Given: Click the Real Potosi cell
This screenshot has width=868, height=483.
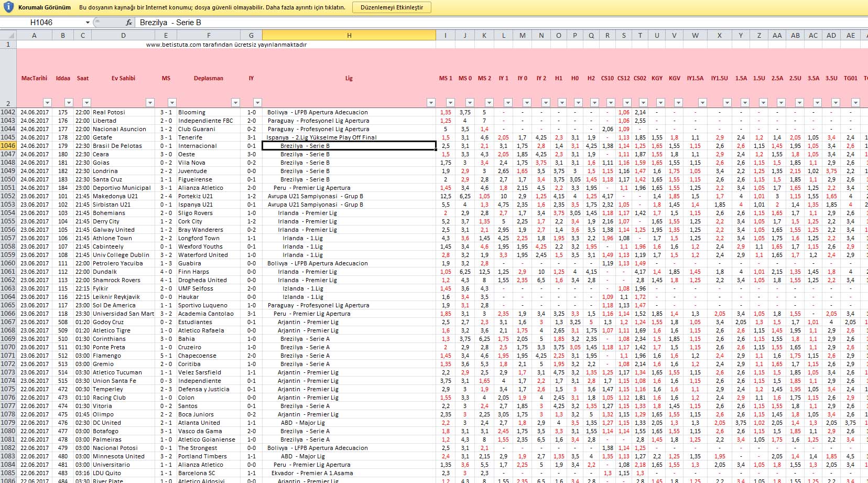Looking at the screenshot, I should click(x=123, y=112).
